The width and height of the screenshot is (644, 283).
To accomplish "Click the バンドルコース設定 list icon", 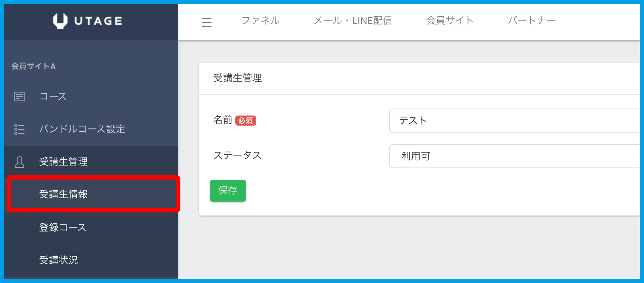I will (19, 129).
